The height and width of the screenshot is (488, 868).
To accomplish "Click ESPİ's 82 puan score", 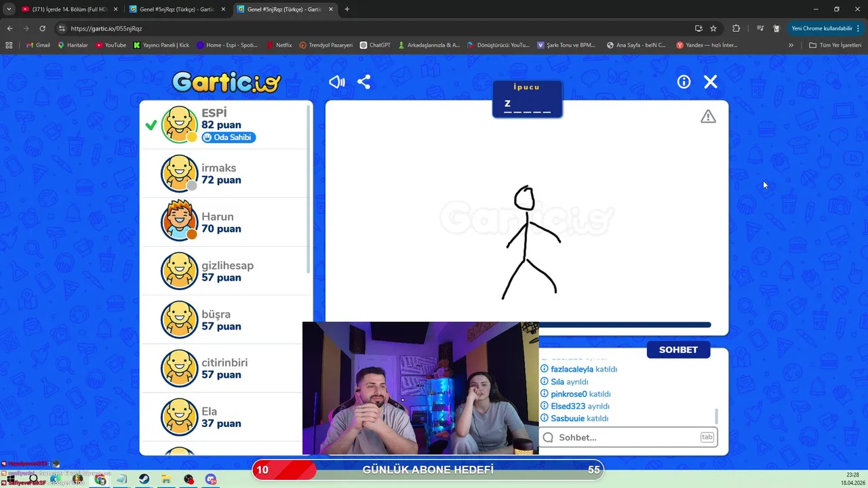I will [221, 125].
